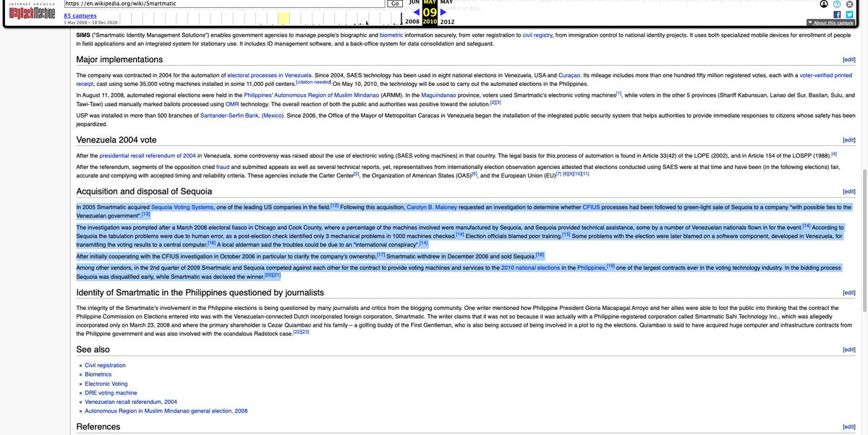Open the Carolyn B. Maloney link
Image resolution: width=868 pixels, height=435 pixels.
[x=431, y=207]
